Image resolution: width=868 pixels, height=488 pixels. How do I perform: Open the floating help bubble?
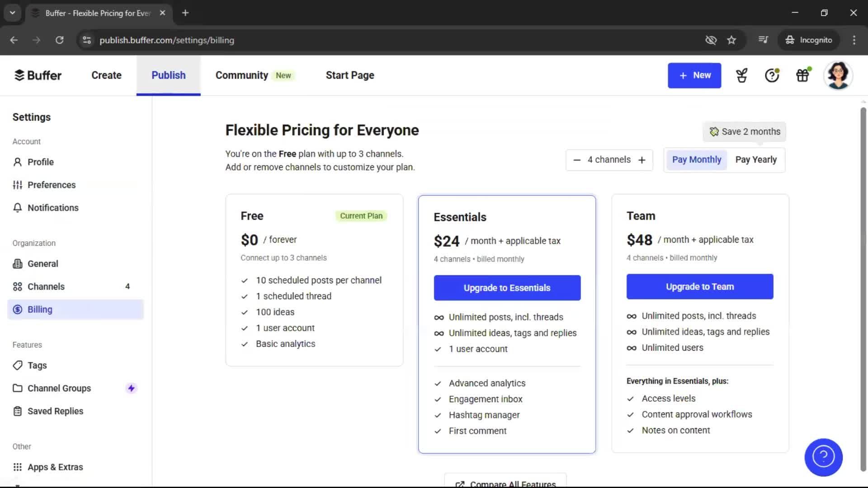click(823, 457)
